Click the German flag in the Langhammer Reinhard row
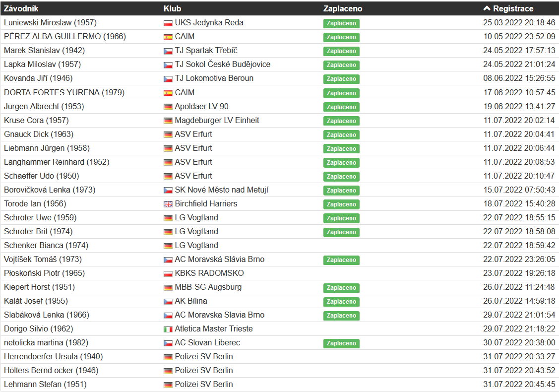This screenshot has width=559, height=392. 168,163
